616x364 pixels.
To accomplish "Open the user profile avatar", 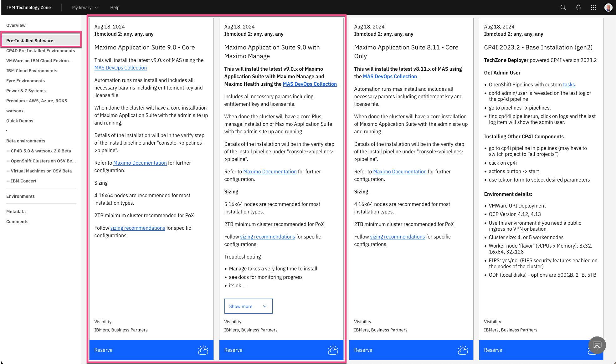I will coord(608,8).
